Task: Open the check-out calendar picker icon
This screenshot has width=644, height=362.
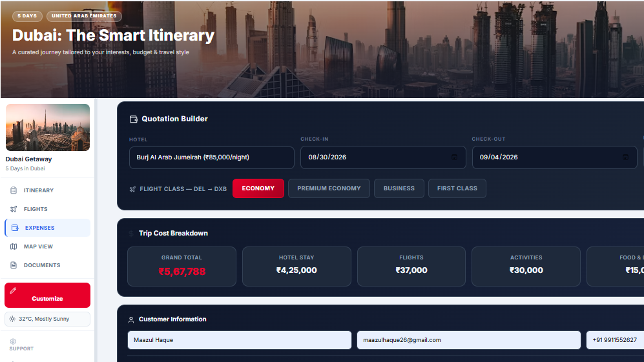Action: [625, 157]
